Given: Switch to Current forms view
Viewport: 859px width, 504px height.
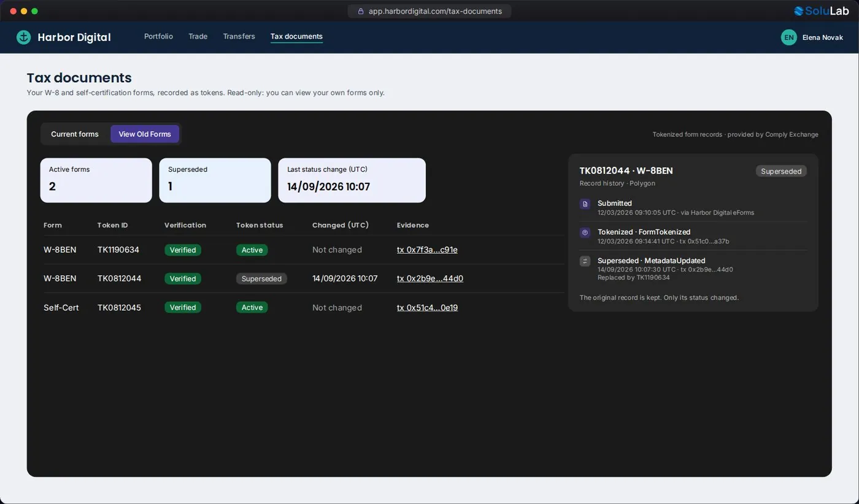Looking at the screenshot, I should 75,134.
